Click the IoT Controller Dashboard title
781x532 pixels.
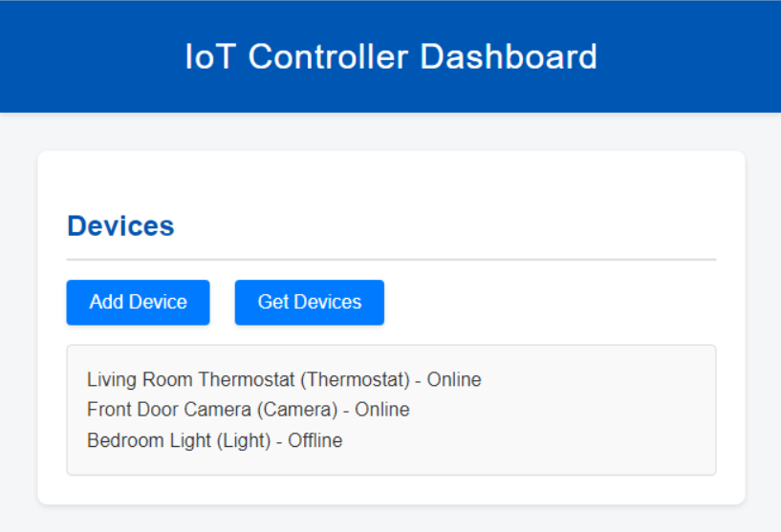coord(390,56)
